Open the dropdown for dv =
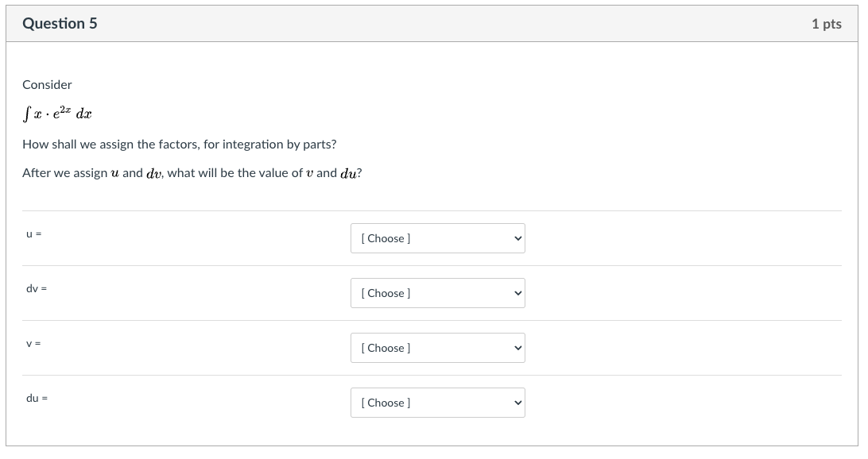The width and height of the screenshot is (868, 459). pos(437,293)
